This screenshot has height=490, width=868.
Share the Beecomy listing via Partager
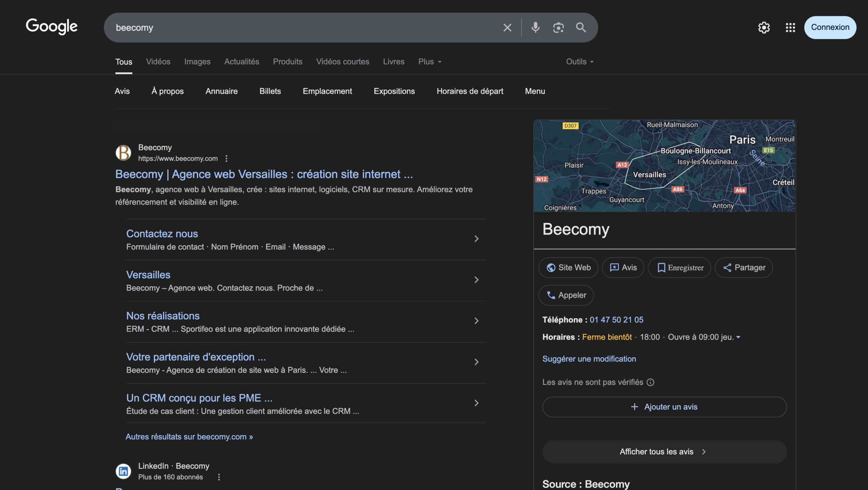[x=744, y=267]
